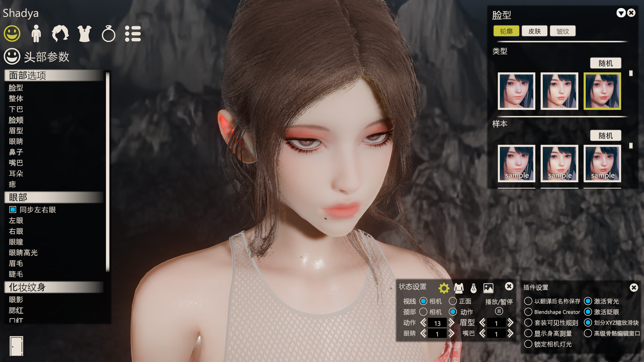Select the gear icon in 状态设置
644x362 pixels.
pos(444,288)
